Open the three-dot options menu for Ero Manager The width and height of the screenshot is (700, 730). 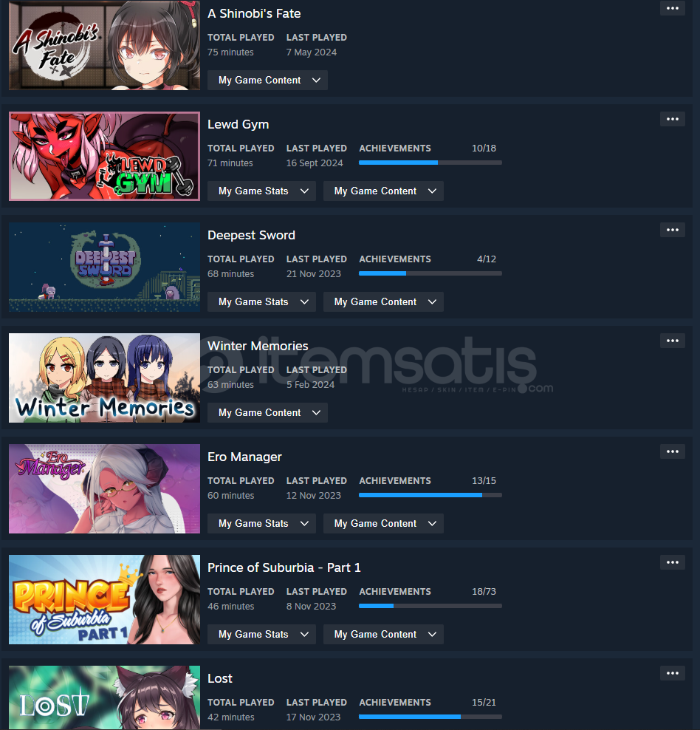click(672, 451)
